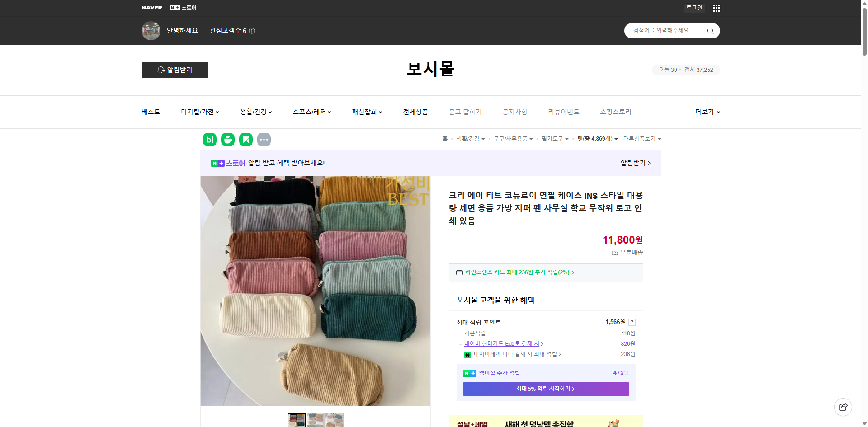Click the 로그인 link at the top
Image resolution: width=868 pixels, height=427 pixels.
tap(694, 8)
